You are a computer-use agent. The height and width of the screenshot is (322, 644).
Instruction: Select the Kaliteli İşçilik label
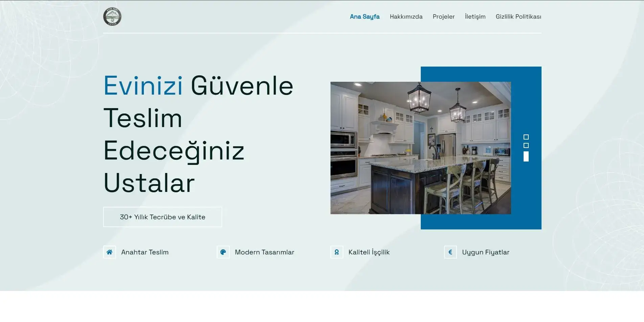click(369, 252)
